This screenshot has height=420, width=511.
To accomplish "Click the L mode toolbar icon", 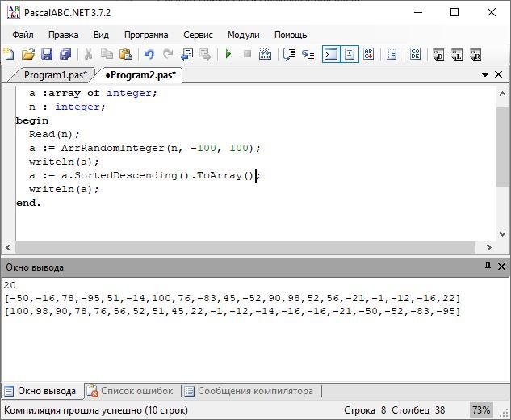I will coord(457,55).
